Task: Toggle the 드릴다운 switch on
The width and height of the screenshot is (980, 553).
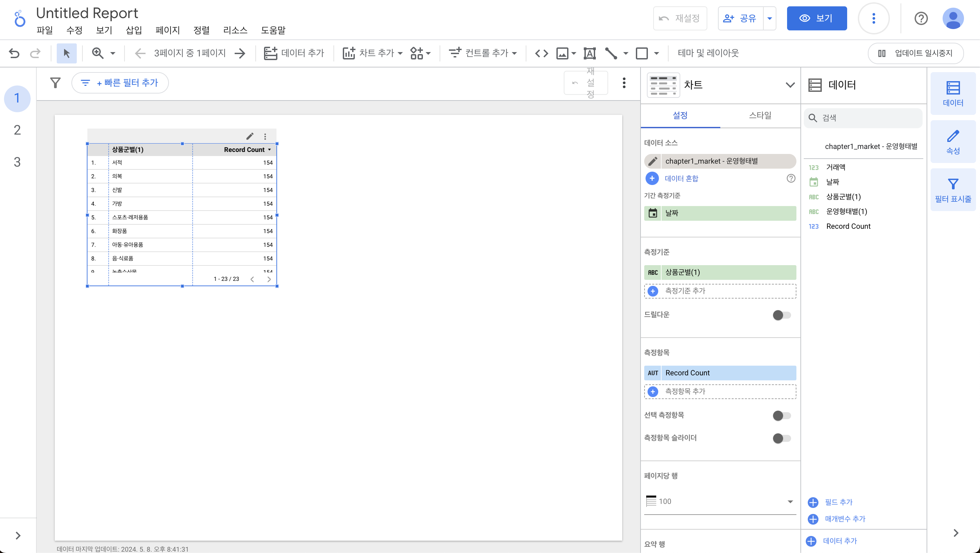Action: click(x=781, y=315)
